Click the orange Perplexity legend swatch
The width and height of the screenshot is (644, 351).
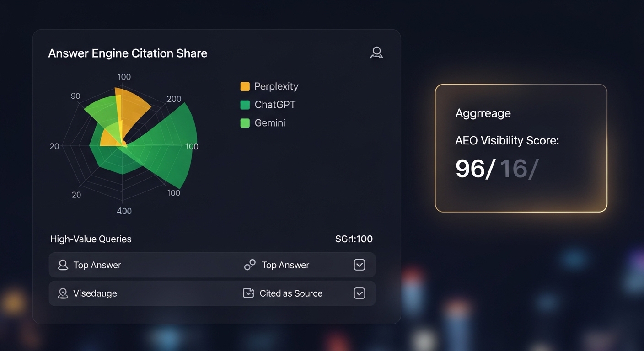(x=245, y=86)
